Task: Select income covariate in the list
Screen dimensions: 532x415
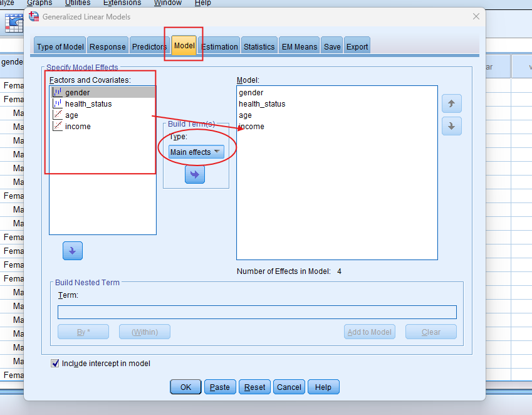Action: (x=78, y=127)
